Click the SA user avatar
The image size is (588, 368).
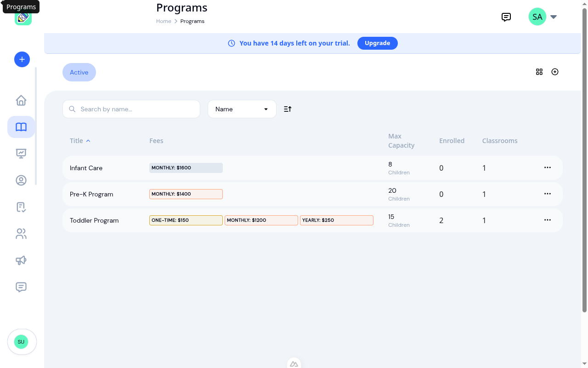[x=537, y=17]
